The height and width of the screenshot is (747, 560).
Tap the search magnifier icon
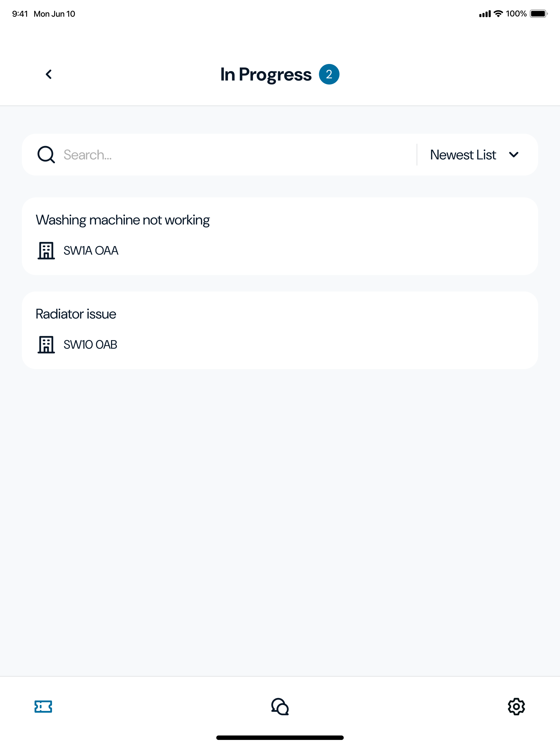(46, 155)
